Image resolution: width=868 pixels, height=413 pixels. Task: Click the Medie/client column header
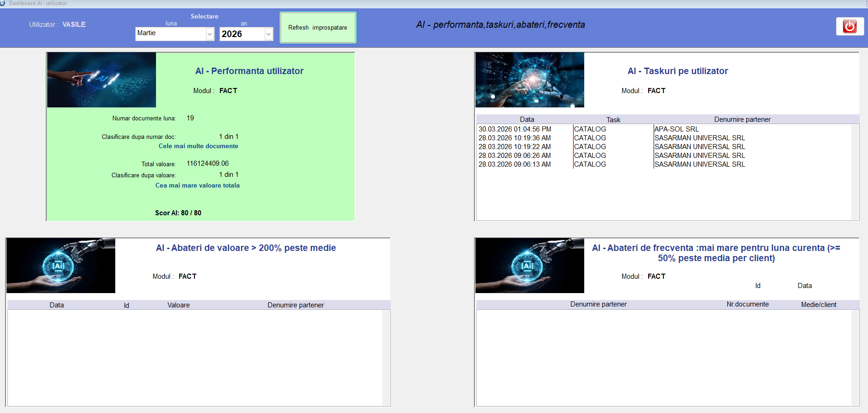click(818, 305)
